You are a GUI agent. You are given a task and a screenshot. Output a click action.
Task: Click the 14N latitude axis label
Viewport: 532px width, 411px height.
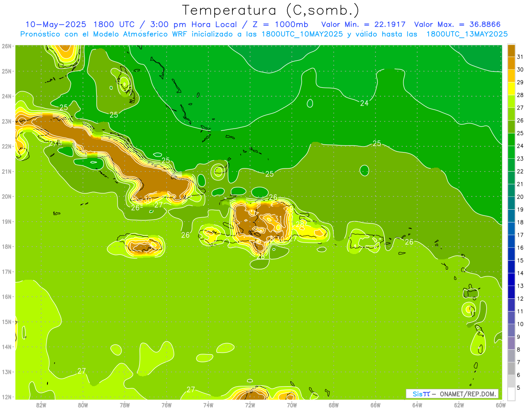[7, 347]
